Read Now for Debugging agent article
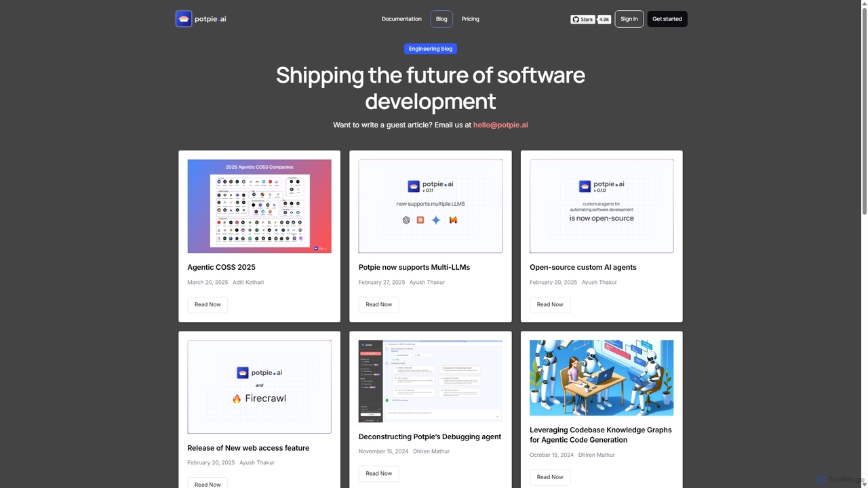Screen dimensions: 868x488 click(378, 474)
